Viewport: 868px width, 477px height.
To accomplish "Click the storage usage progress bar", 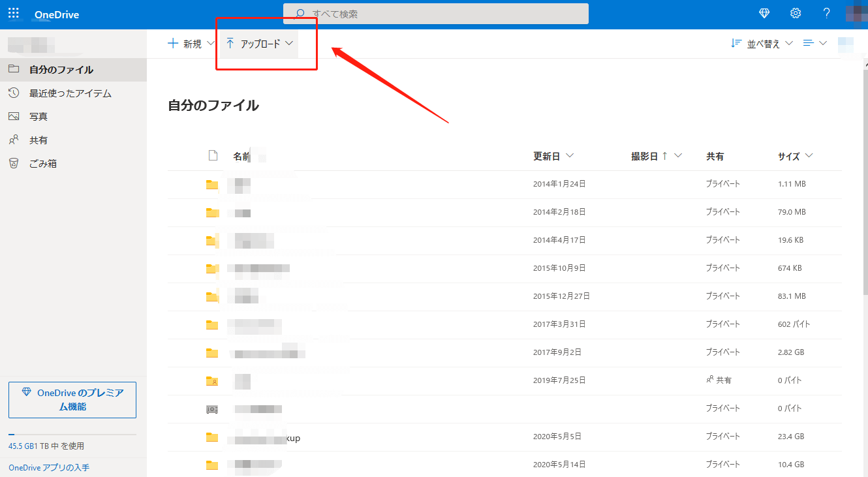I will coord(72,435).
